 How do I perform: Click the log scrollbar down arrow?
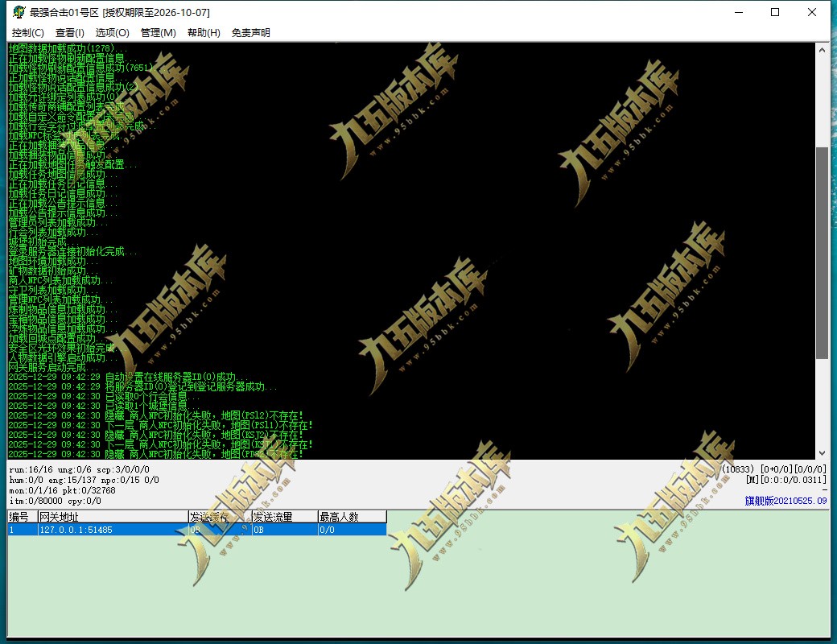822,453
